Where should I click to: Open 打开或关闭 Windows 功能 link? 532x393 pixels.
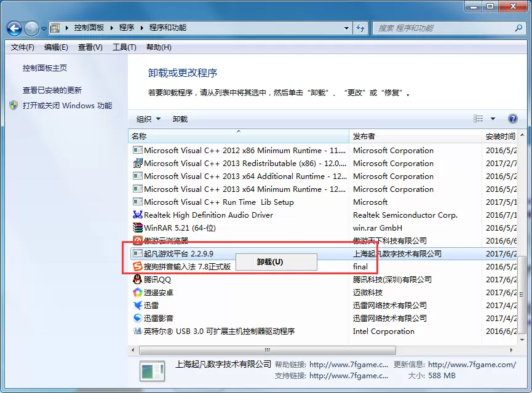[x=67, y=106]
